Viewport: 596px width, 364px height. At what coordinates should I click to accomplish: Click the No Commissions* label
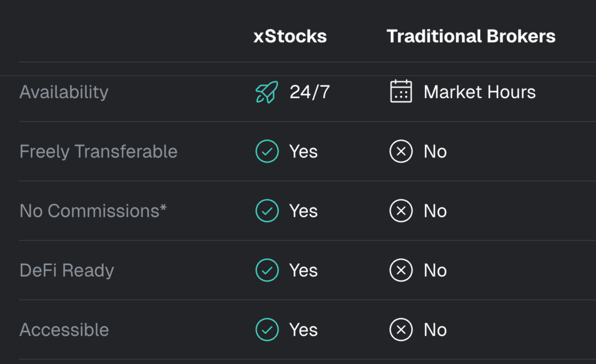coord(93,211)
